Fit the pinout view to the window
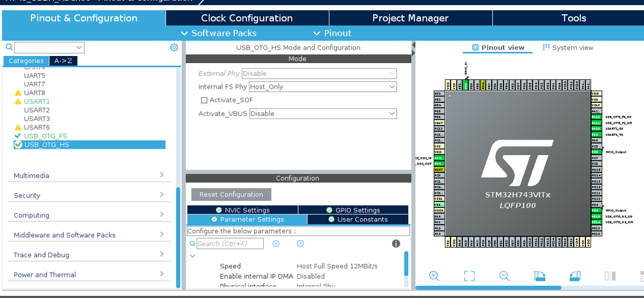 click(469, 276)
